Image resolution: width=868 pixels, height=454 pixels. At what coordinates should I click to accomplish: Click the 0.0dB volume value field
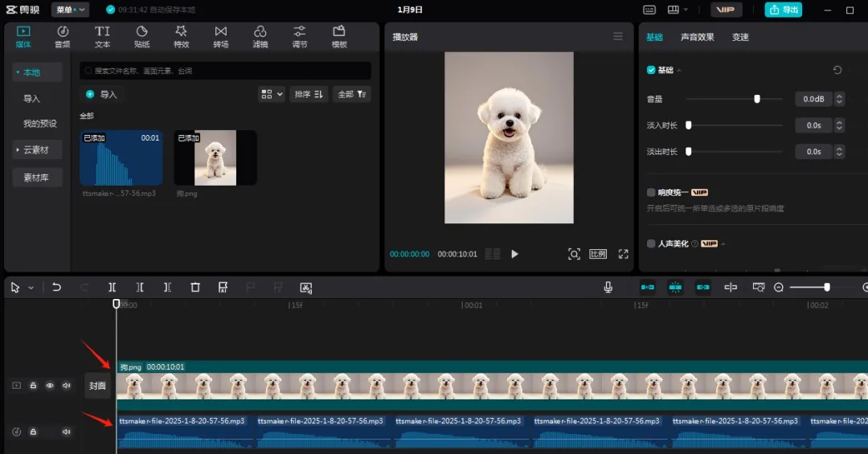click(x=813, y=99)
